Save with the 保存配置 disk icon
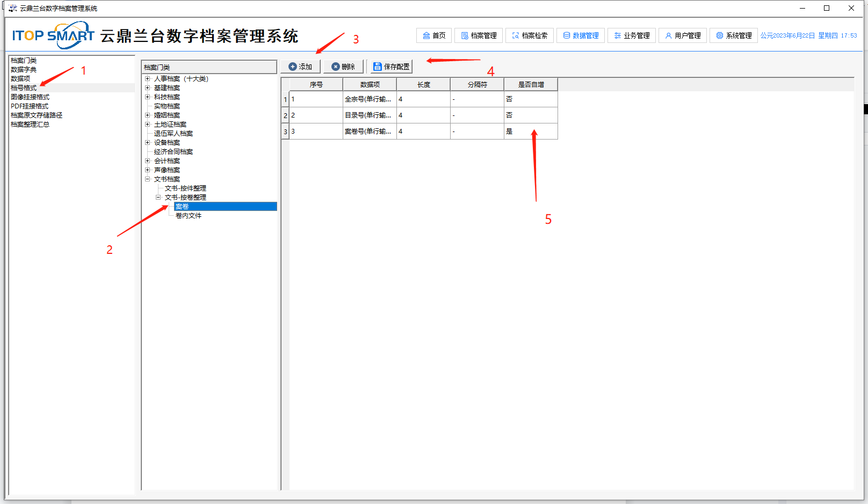This screenshot has height=504, width=868. [x=391, y=67]
